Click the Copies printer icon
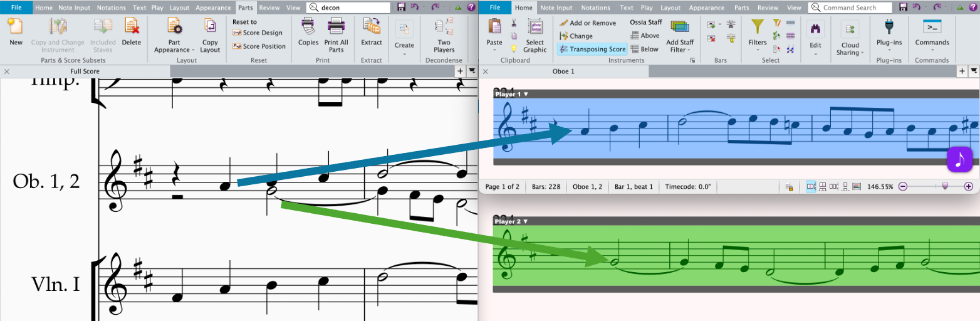 click(x=308, y=28)
